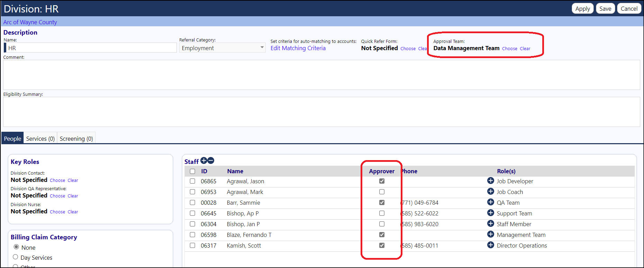Screen dimensions: 644x268
Task: Clear the Approval Team
Action: [x=525, y=49]
